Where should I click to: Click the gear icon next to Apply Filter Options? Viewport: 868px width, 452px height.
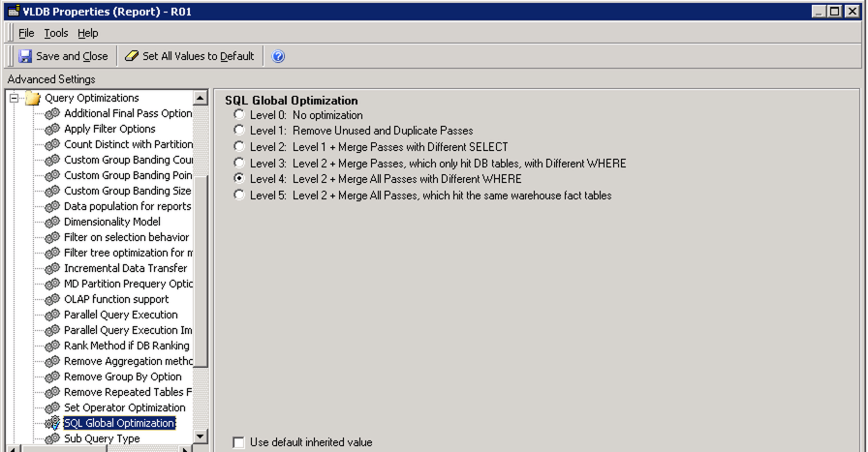(52, 129)
